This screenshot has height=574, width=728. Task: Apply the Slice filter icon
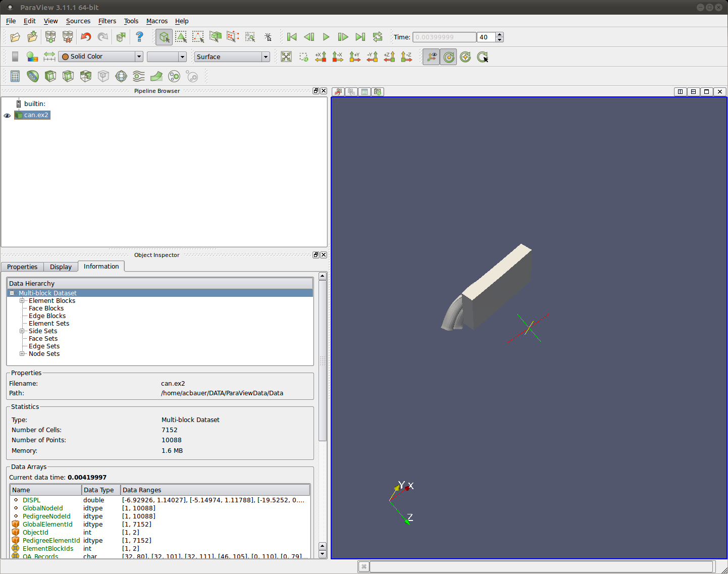tap(68, 76)
